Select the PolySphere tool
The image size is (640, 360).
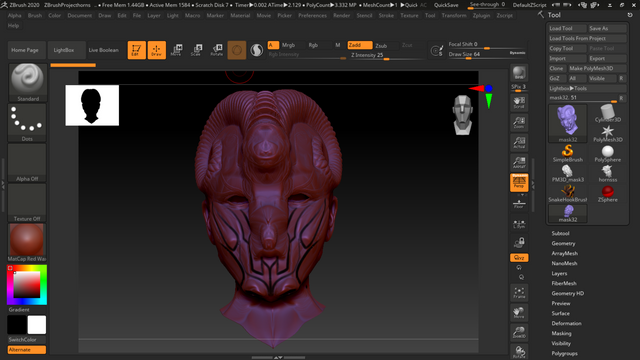point(607,153)
